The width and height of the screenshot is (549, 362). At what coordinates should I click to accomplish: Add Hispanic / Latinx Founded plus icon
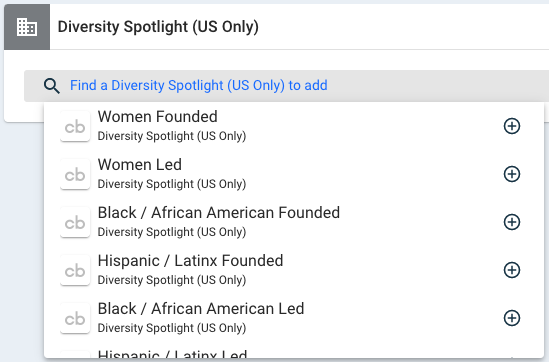[512, 270]
